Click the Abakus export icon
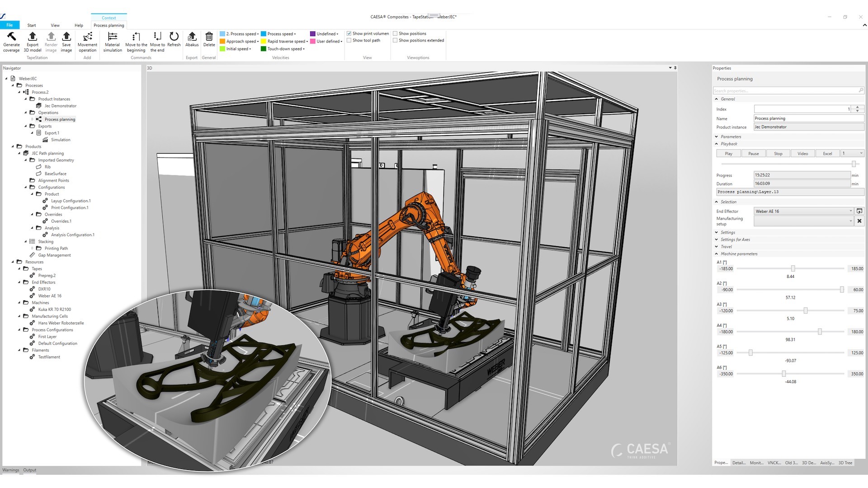This screenshot has height=488, width=868. point(192,37)
